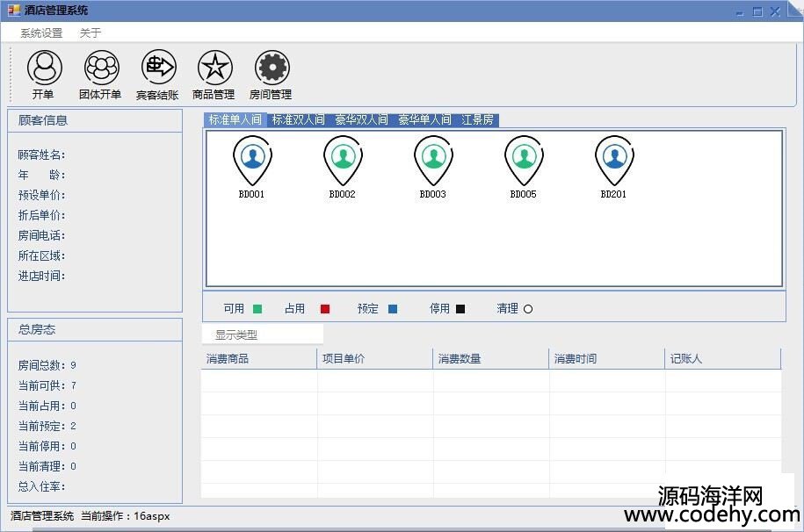Viewport: 804px width, 532px height.
Task: Switch to 标准双人间 tab
Action: point(298,120)
